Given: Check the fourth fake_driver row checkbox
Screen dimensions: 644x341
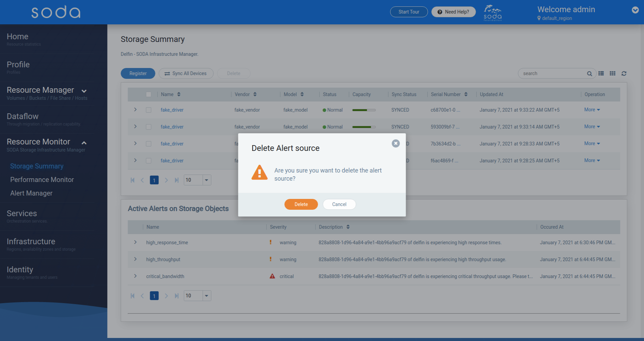Looking at the screenshot, I should (148, 161).
